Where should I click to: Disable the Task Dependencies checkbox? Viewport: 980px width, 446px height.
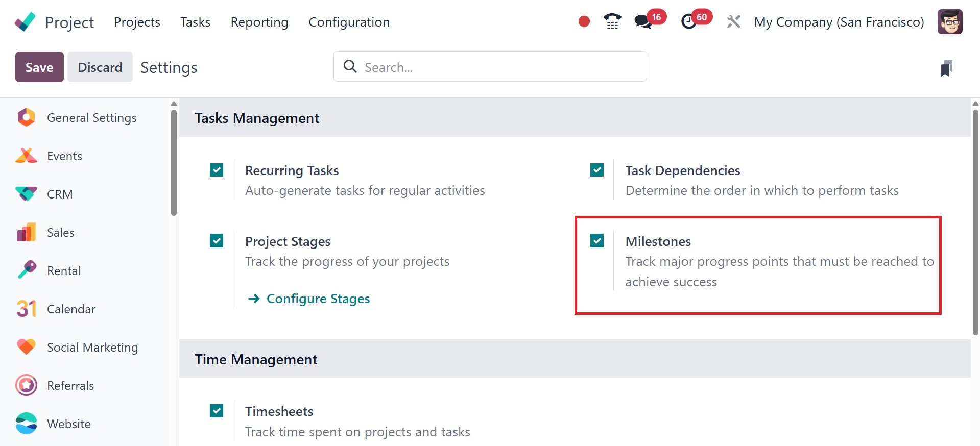[597, 170]
